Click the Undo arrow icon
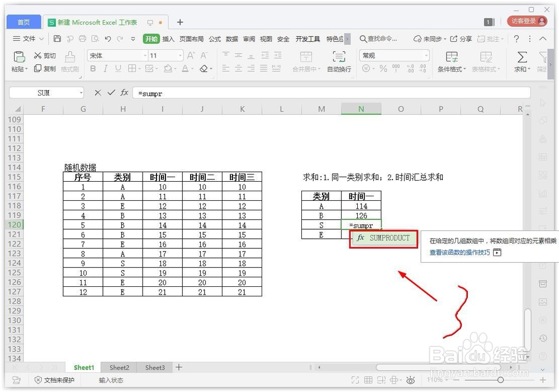 108,39
